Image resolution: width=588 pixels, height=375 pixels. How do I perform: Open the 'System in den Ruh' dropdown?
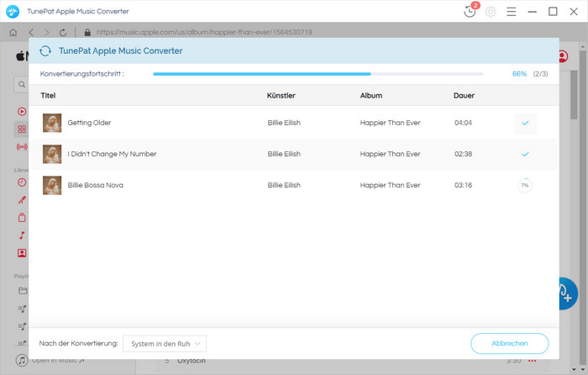[x=165, y=344]
